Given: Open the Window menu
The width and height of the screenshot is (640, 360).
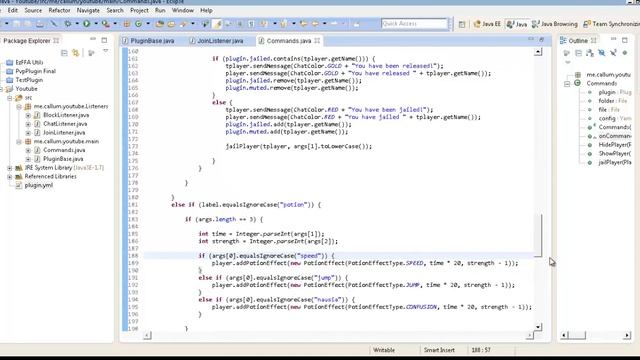Looking at the screenshot, I should [182, 10].
